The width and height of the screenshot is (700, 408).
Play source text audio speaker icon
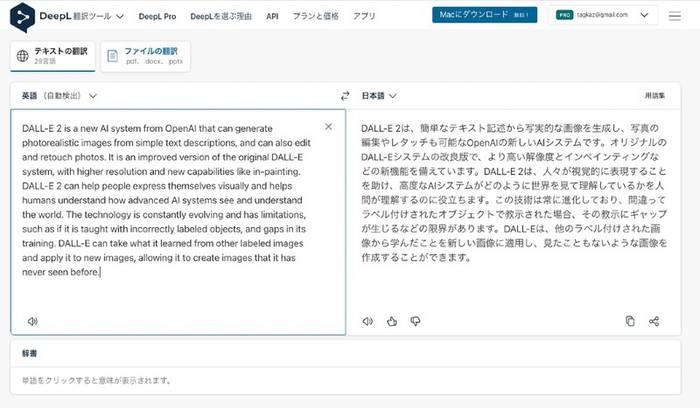click(33, 321)
